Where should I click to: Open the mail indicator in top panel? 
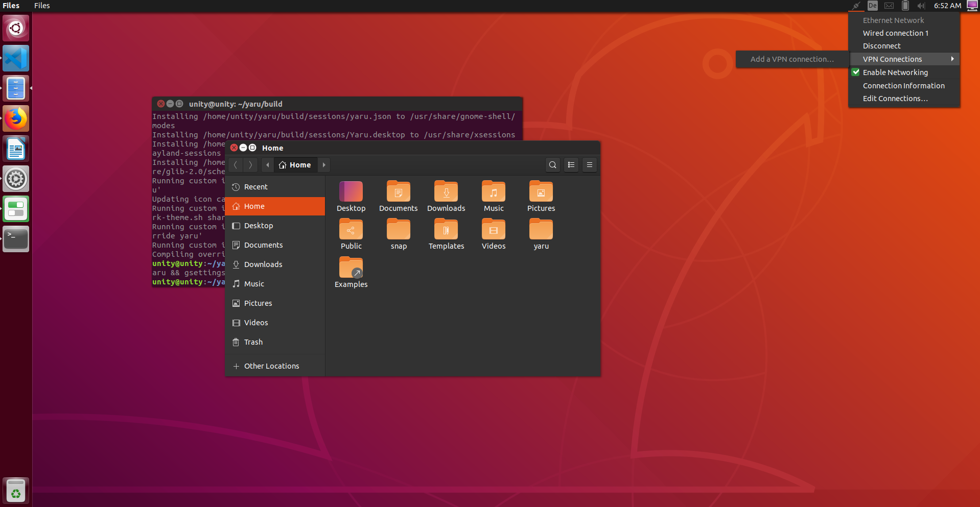pos(889,6)
